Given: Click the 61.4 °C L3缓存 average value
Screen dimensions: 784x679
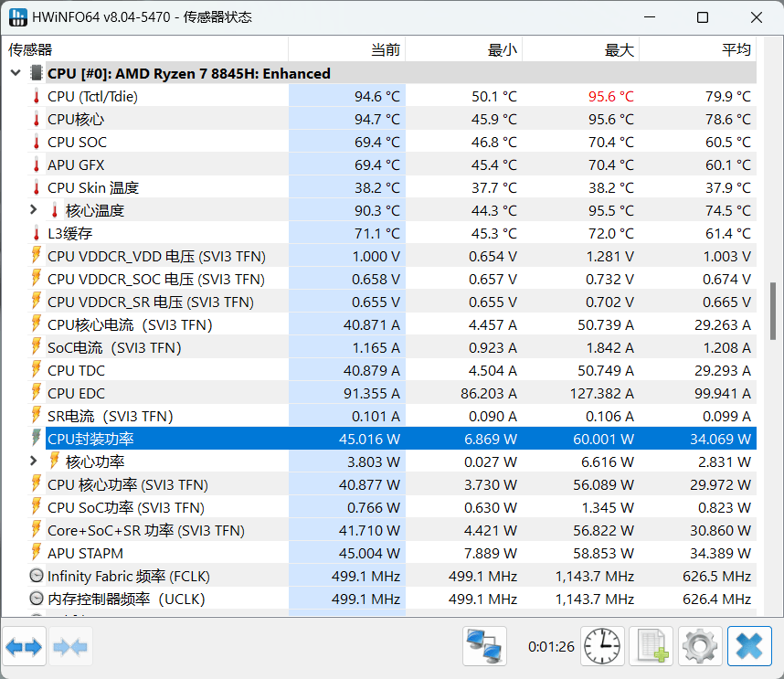Looking at the screenshot, I should click(728, 234).
